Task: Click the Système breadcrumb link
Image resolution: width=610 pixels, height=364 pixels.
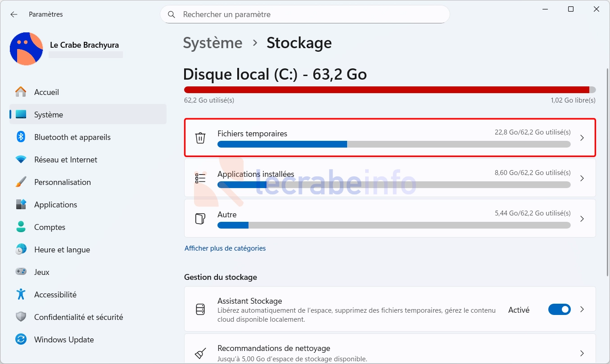Action: pyautogui.click(x=212, y=43)
